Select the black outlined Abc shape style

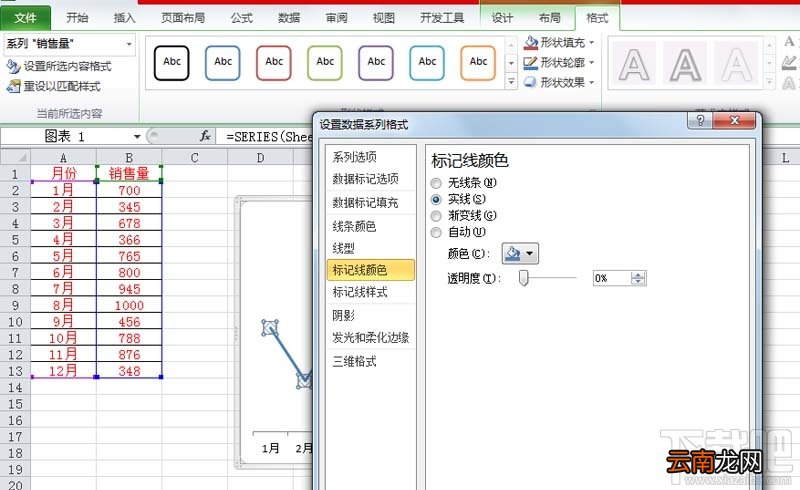(171, 63)
